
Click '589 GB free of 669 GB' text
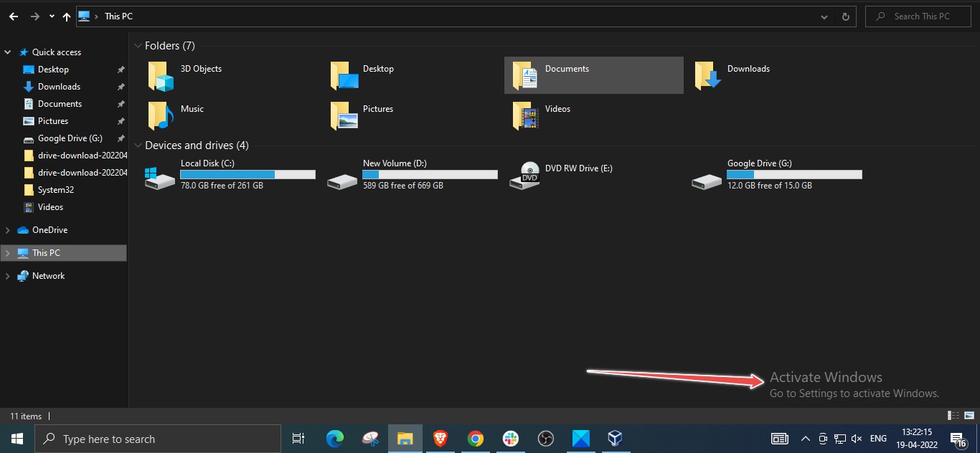click(403, 186)
